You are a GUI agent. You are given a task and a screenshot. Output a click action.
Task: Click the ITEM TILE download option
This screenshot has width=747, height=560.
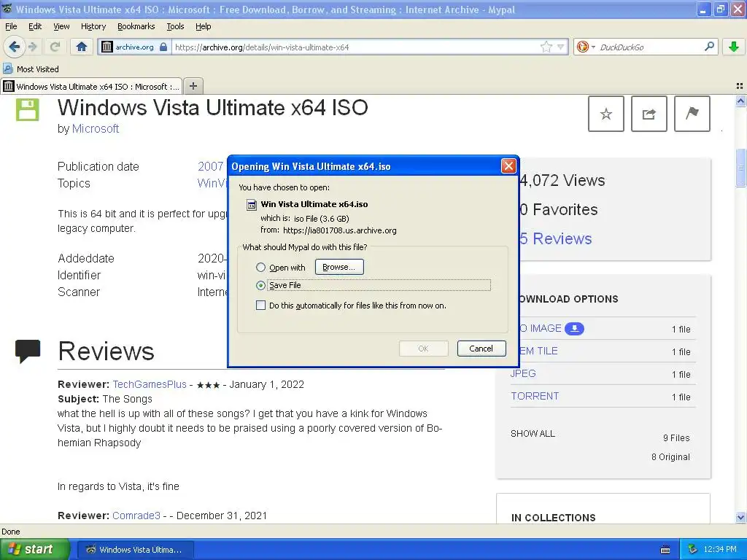coord(538,351)
